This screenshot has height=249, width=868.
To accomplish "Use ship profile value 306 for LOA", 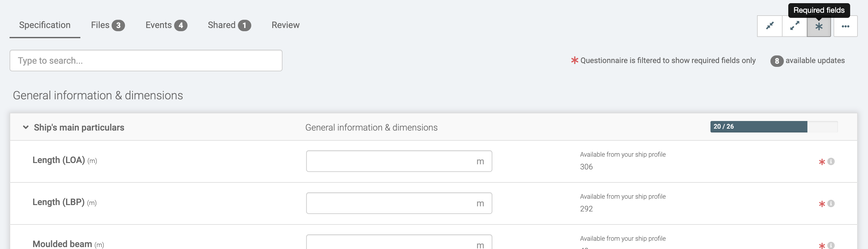I will [586, 167].
